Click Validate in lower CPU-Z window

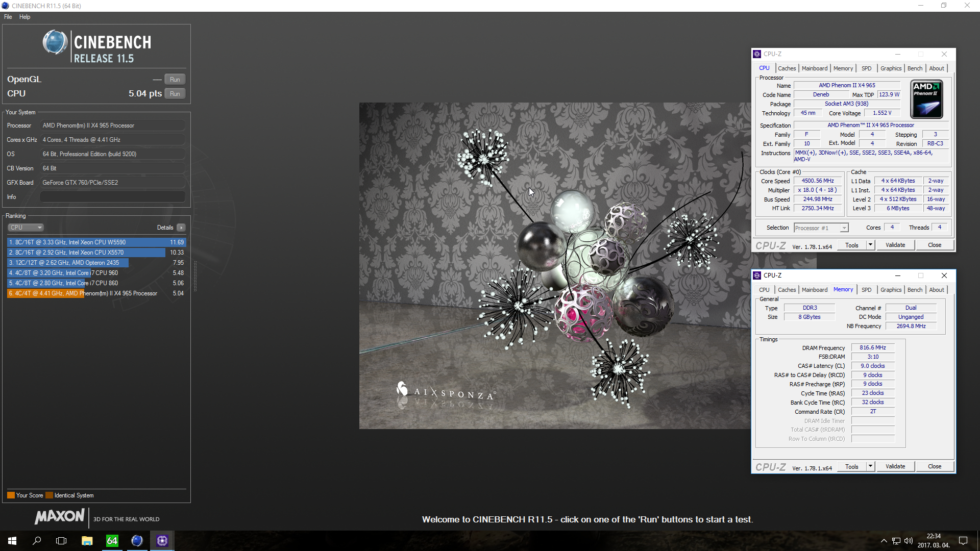895,467
